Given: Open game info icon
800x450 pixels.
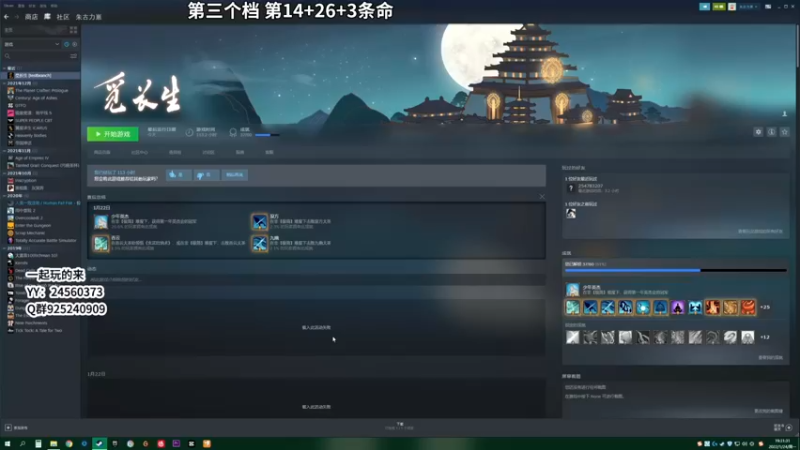Looking at the screenshot, I should (771, 132).
